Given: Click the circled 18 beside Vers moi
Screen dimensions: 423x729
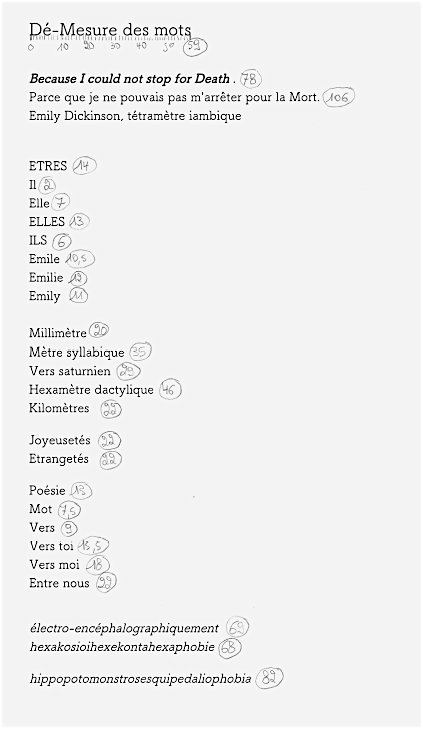Looking at the screenshot, I should click(x=97, y=565).
